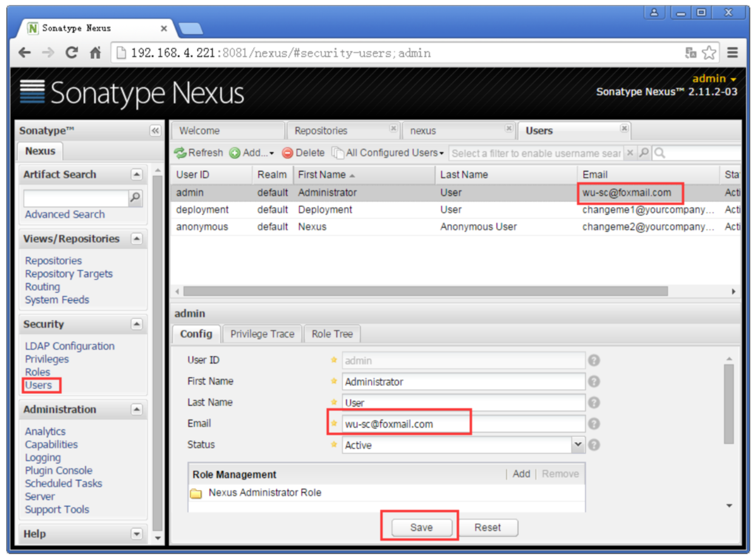
Task: Click the artifact search magnifier icon
Action: tap(135, 197)
